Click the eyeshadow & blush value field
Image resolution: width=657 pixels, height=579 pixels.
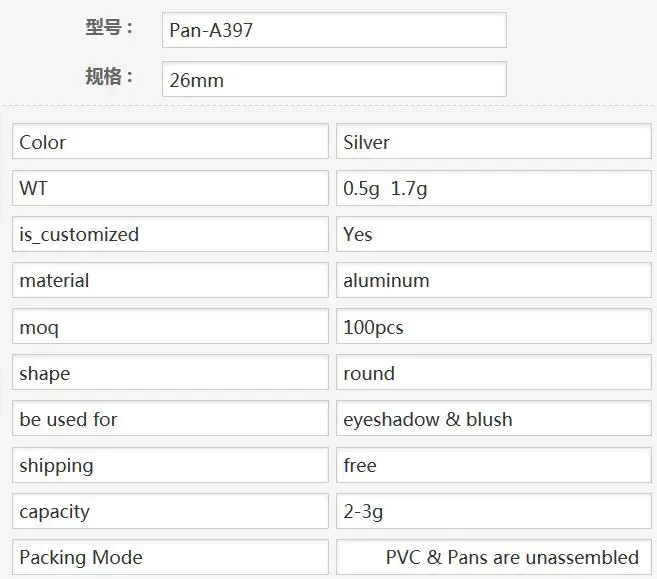coord(494,419)
